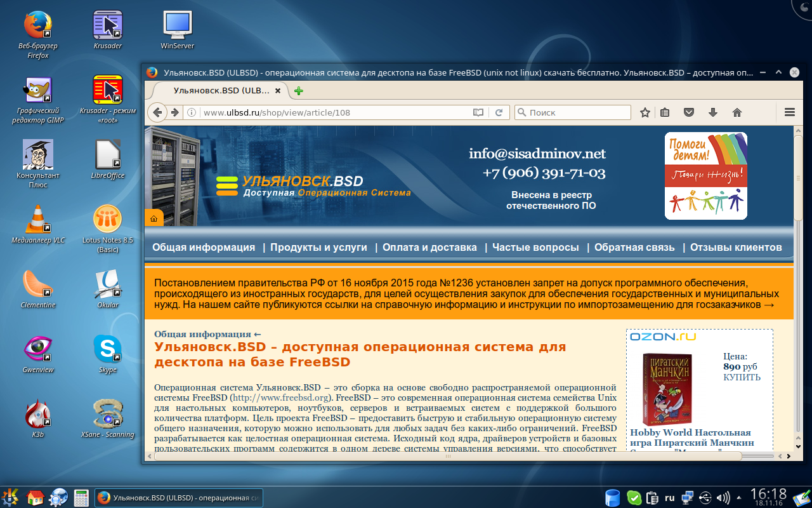Click the Ульяновск.BSD site logo
The width and height of the screenshot is (812, 508).
click(313, 186)
